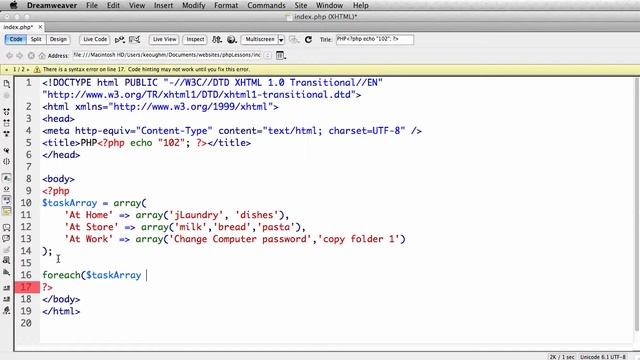
Task: Open view options dropdown right of Address field
Action: pos(280,55)
